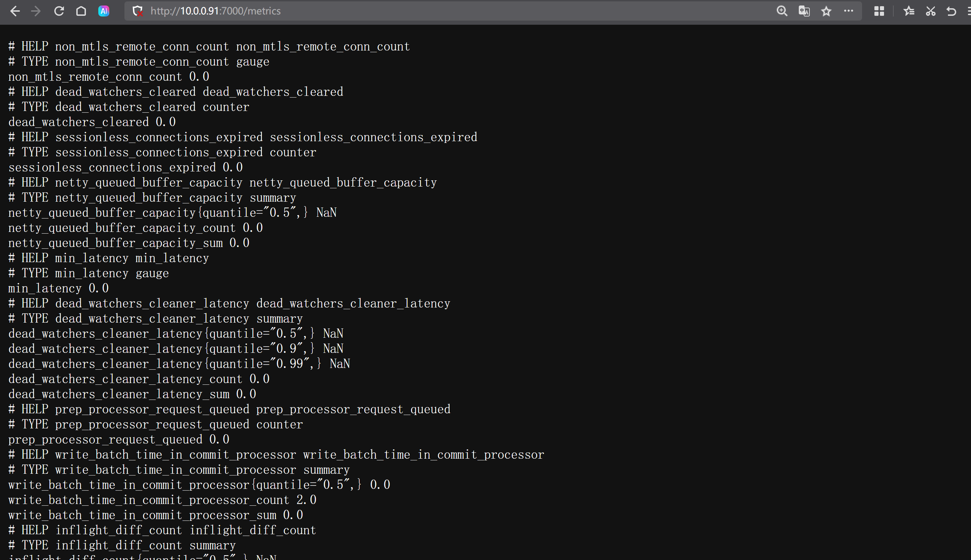Open the favorites list icon

coord(909,11)
